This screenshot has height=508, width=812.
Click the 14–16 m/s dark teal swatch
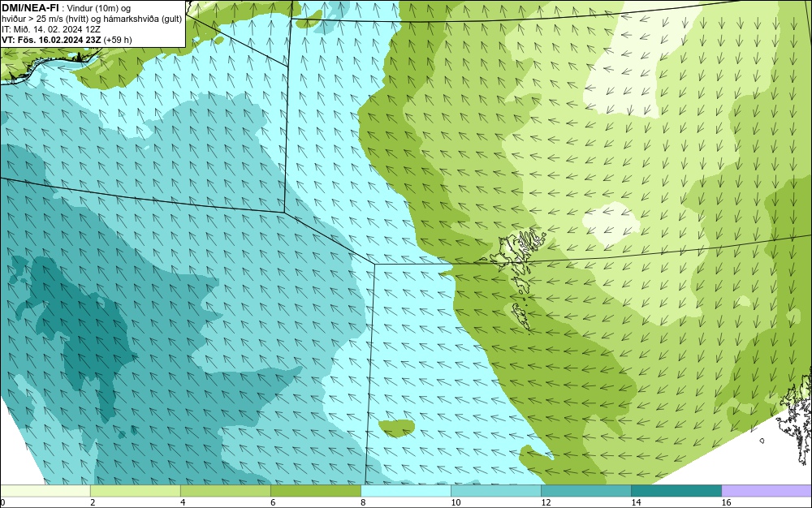point(676,490)
